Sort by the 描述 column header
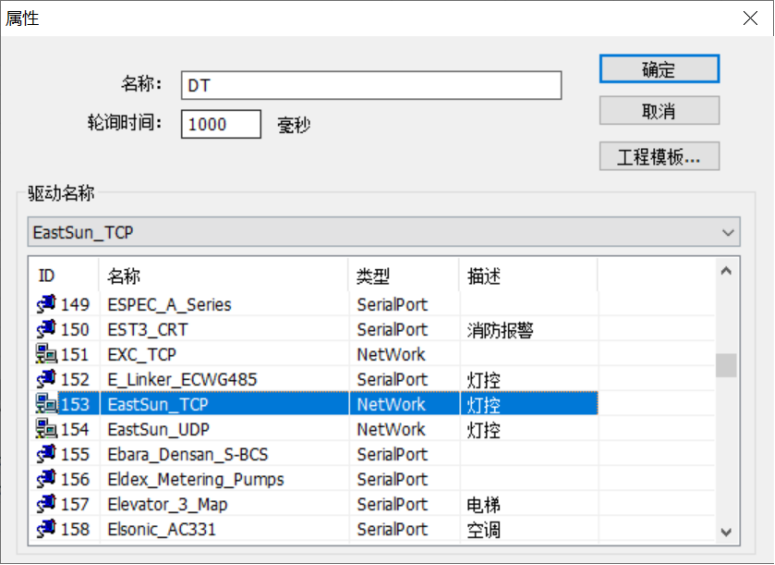Viewport: 775px width, 565px height. 528,275
